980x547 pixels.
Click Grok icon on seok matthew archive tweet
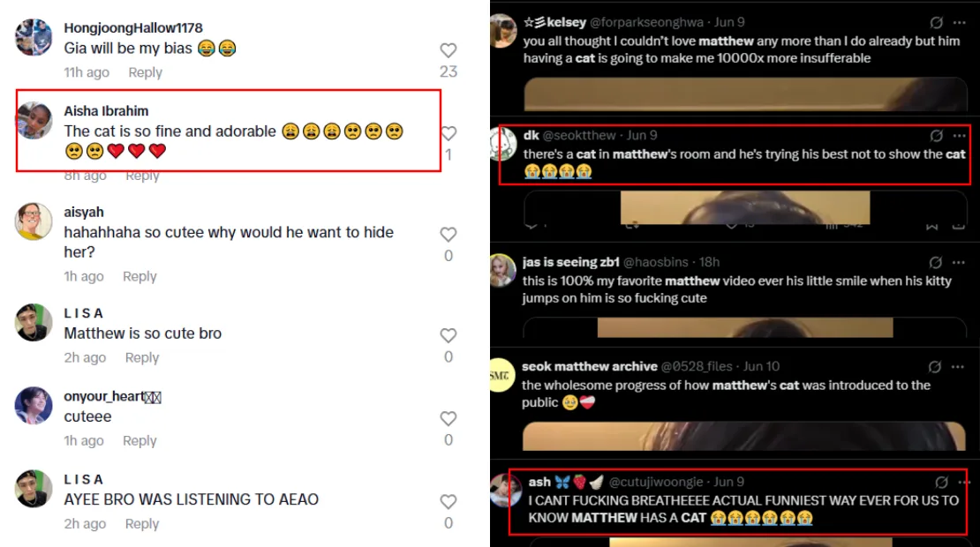point(934,366)
